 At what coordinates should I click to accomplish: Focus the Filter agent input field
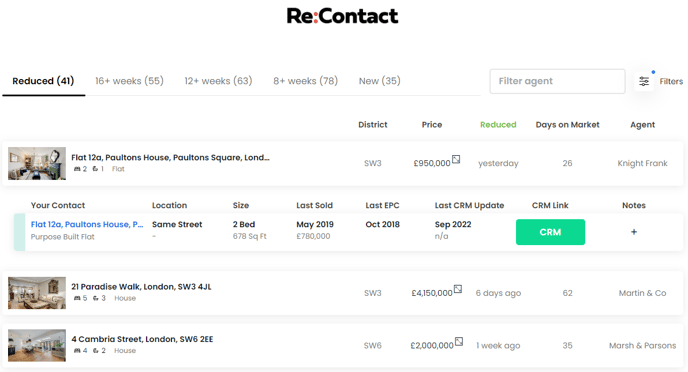(557, 81)
